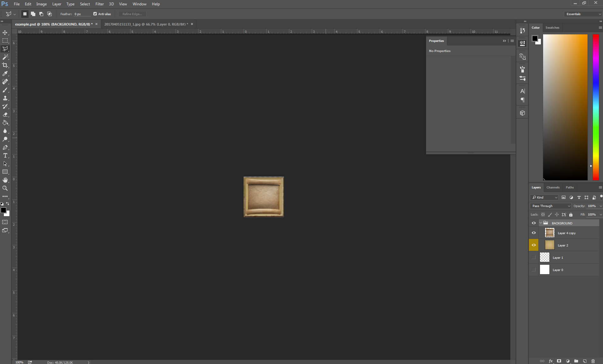Select the Polygonal Lasso tool in toolbox
603x364 pixels.
tap(5, 49)
